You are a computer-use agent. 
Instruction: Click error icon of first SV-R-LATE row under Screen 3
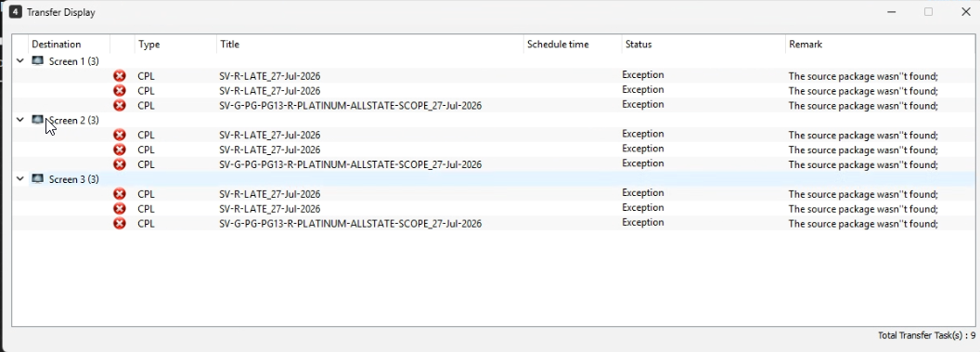120,194
